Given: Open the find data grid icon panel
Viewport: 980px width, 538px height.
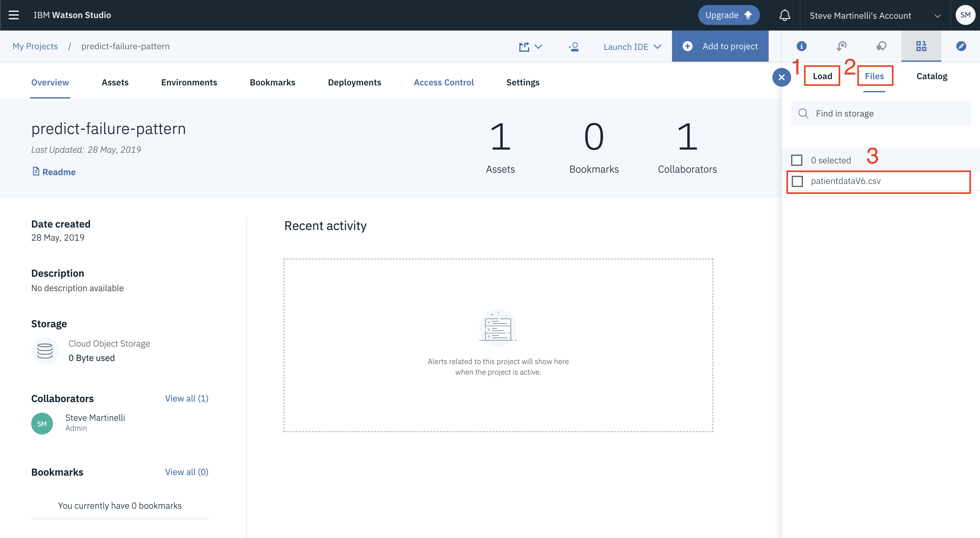Looking at the screenshot, I should (921, 46).
